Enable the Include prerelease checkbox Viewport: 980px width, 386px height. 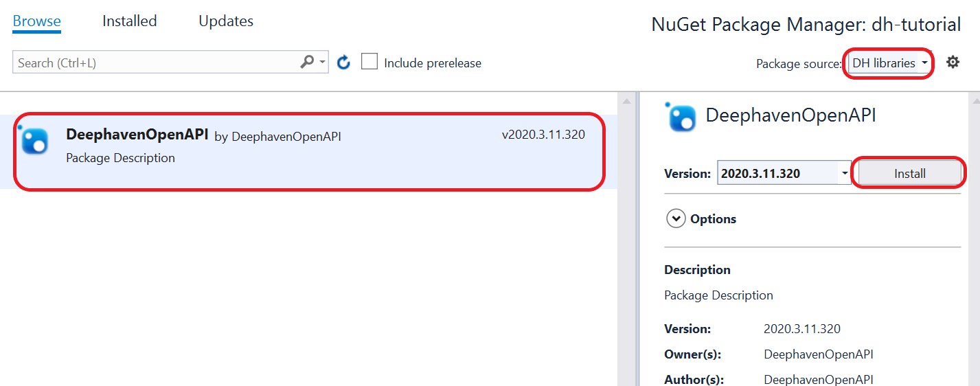(x=369, y=63)
